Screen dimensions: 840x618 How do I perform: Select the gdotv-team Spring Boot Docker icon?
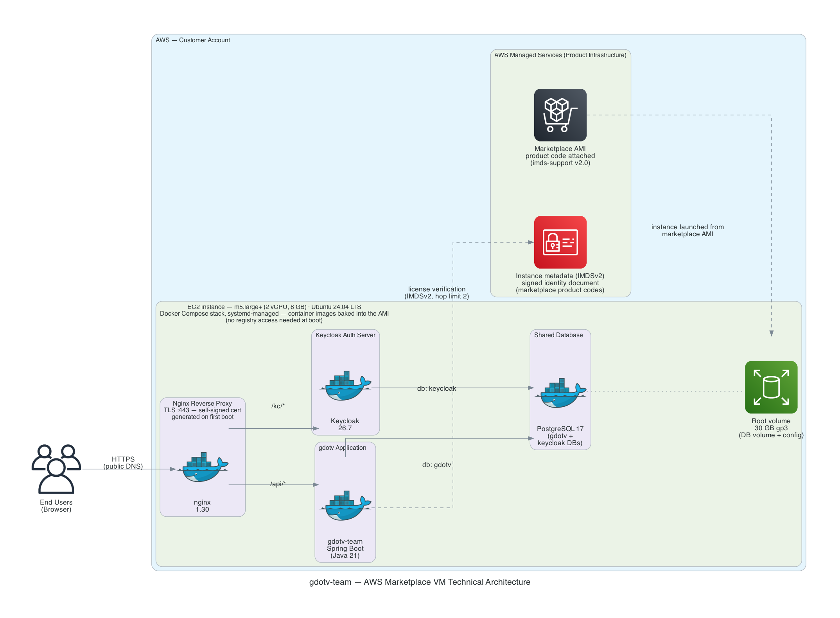(x=345, y=506)
